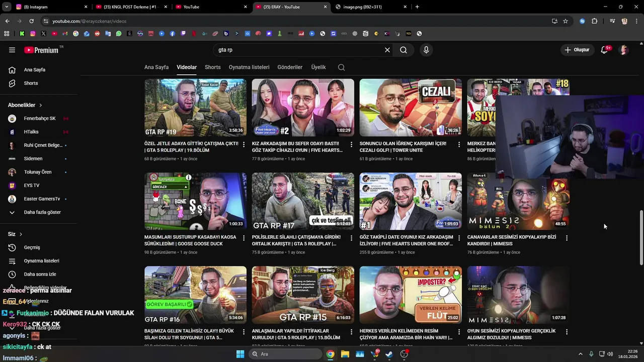The image size is (644, 362).
Task: Open options menu for HERKES VERİLEN video
Action: [x=459, y=332]
